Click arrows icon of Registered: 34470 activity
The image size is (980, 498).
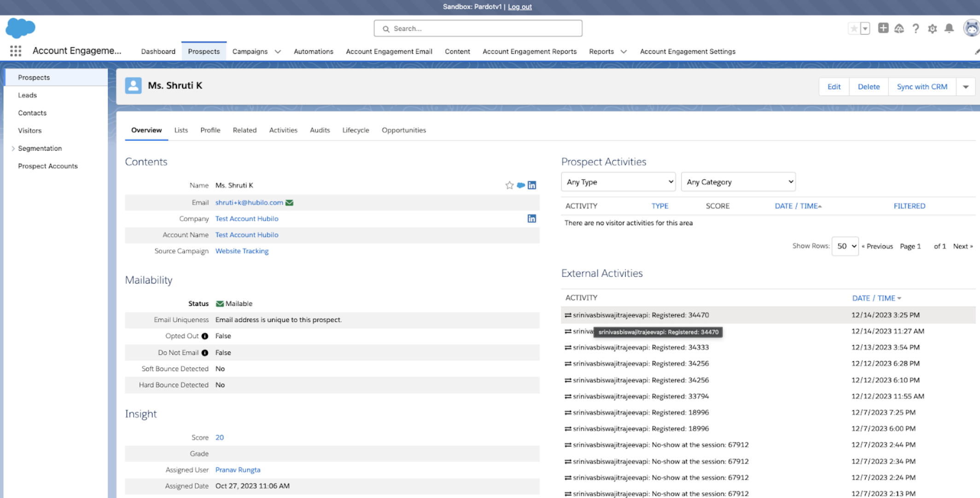(x=568, y=315)
